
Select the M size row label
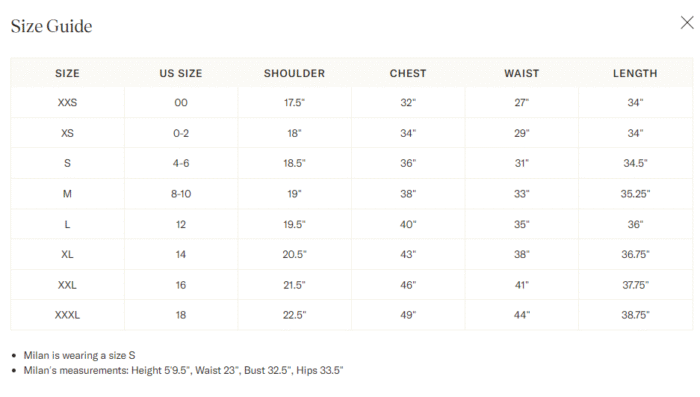67,194
